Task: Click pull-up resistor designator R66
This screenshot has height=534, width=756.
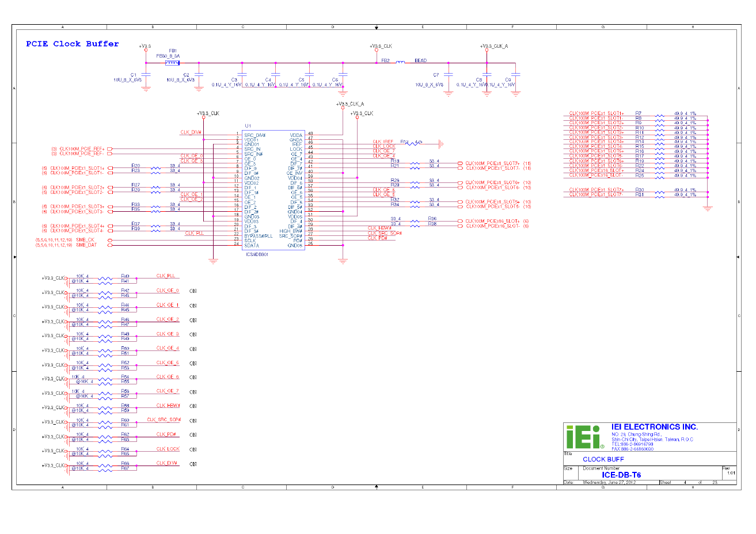Action: pos(125,463)
